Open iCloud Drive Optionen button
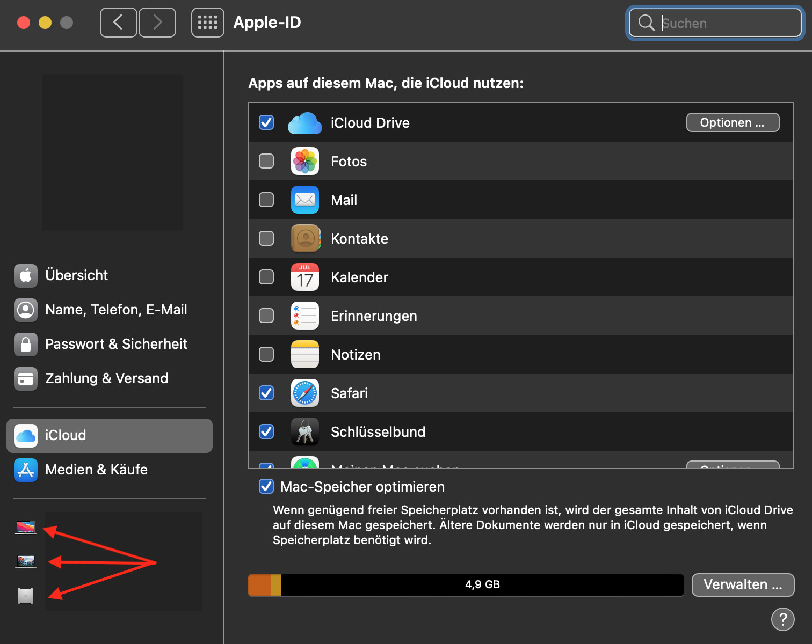The height and width of the screenshot is (644, 812). tap(733, 122)
